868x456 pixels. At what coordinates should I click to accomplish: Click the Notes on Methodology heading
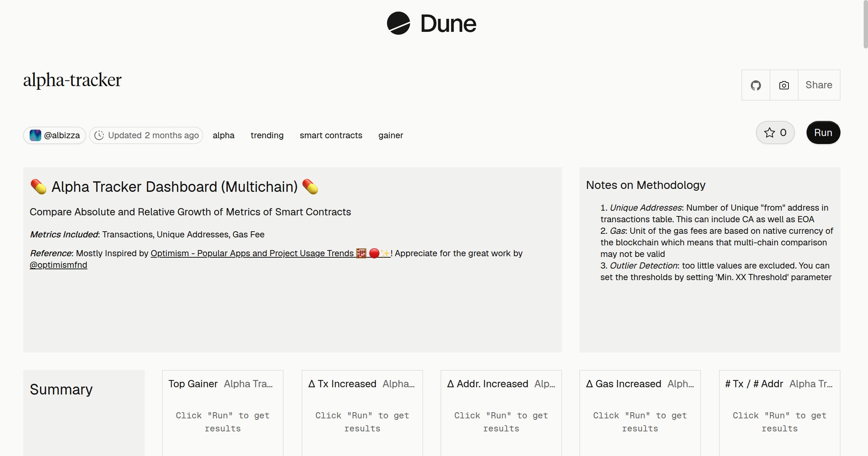[x=646, y=185]
